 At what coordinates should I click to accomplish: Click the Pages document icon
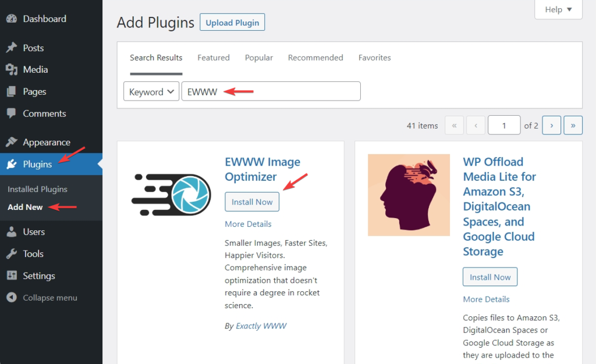12,91
